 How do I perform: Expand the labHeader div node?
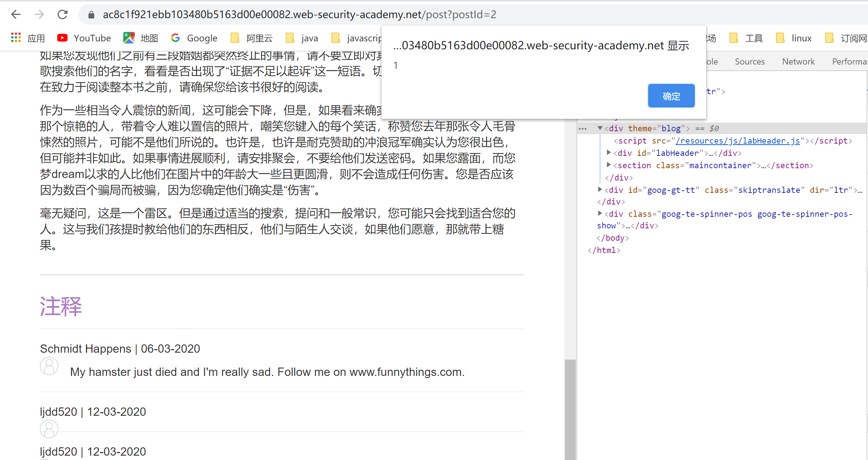(609, 153)
